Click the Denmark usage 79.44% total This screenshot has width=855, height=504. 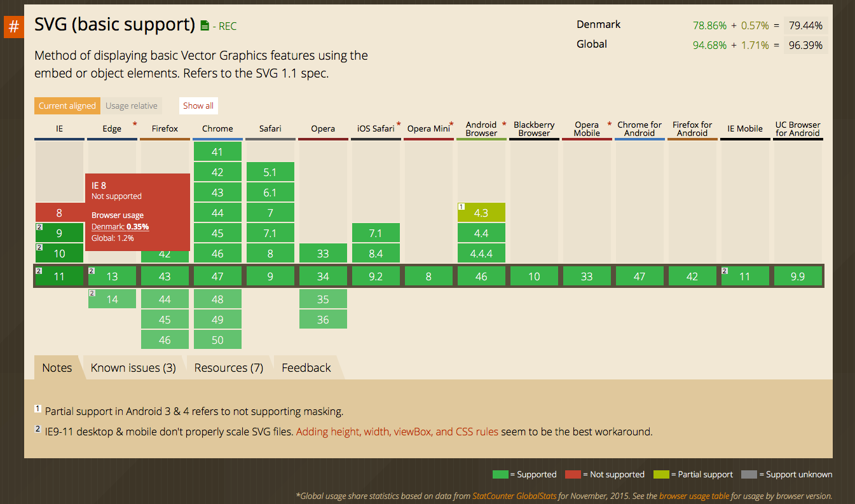click(x=805, y=26)
